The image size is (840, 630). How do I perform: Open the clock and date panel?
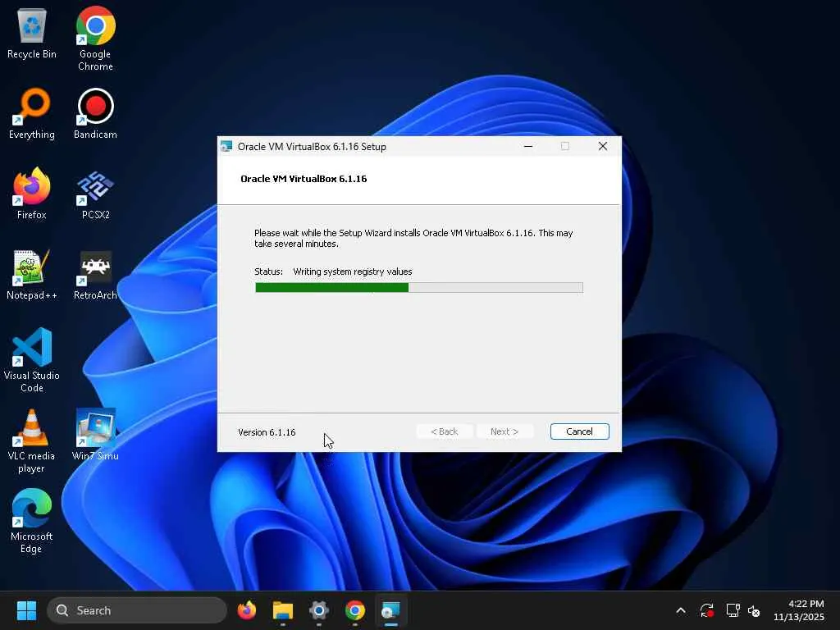pos(798,610)
